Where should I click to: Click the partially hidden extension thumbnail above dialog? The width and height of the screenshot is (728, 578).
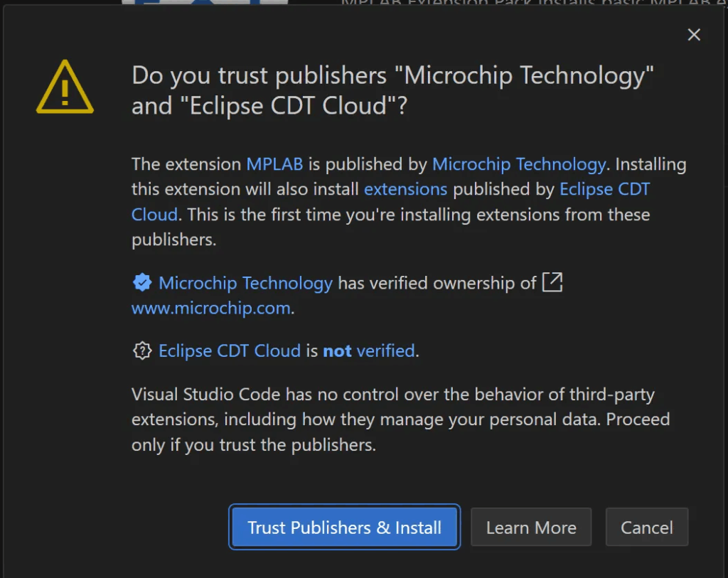point(205,4)
